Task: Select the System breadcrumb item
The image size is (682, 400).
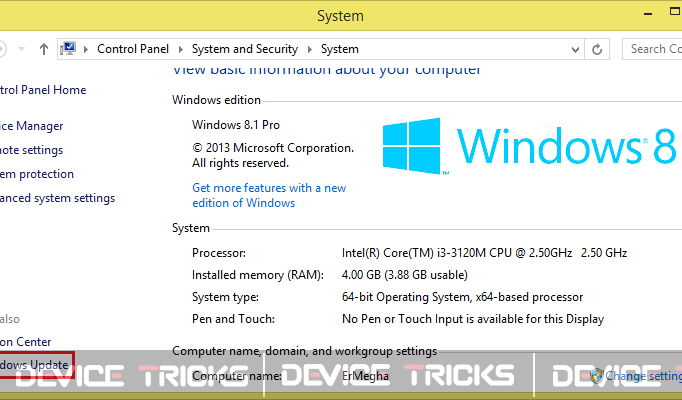Action: (x=340, y=49)
